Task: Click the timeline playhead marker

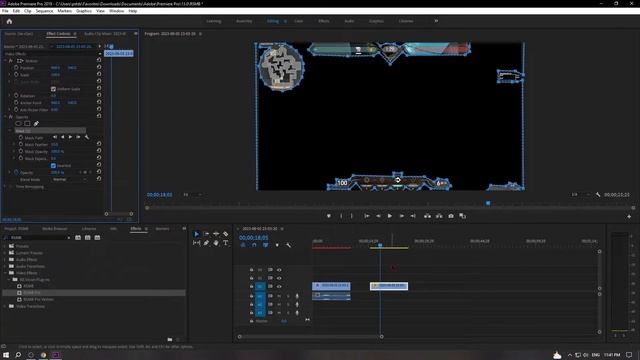Action: (x=380, y=245)
